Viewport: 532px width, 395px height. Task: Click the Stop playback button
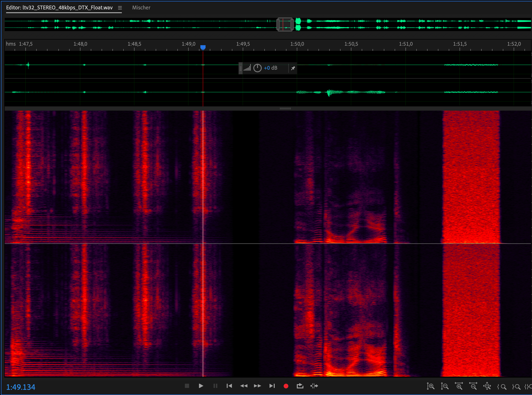(x=187, y=386)
